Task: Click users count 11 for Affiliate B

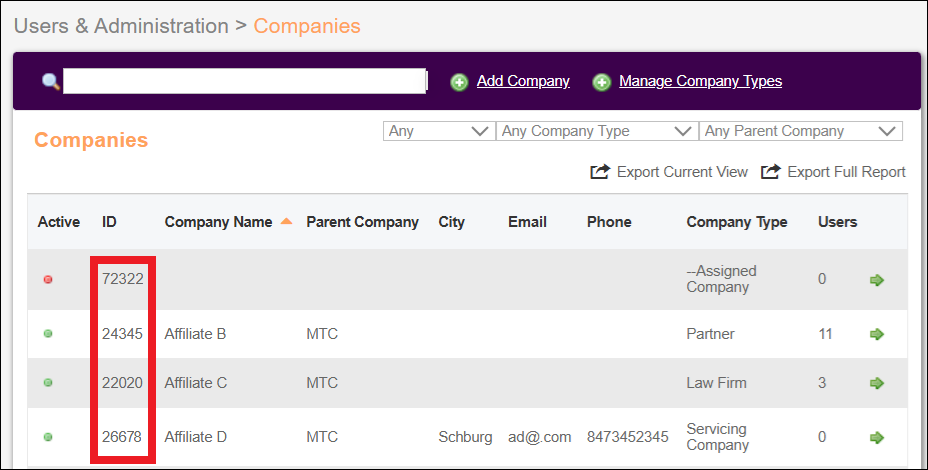Action: [825, 334]
